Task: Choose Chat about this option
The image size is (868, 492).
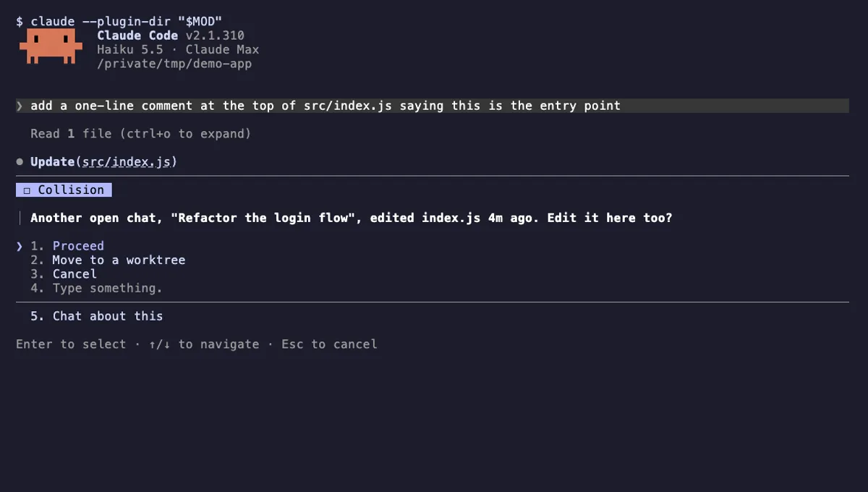Action: 96,316
